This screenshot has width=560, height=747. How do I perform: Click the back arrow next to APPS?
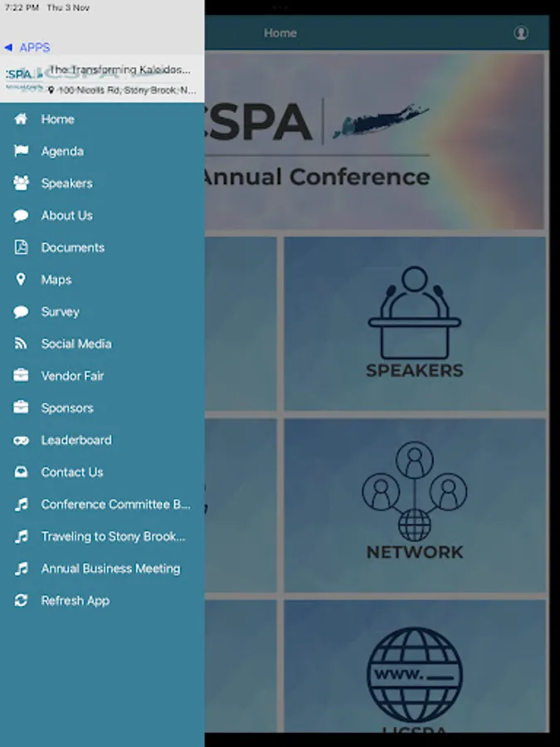click(8, 47)
